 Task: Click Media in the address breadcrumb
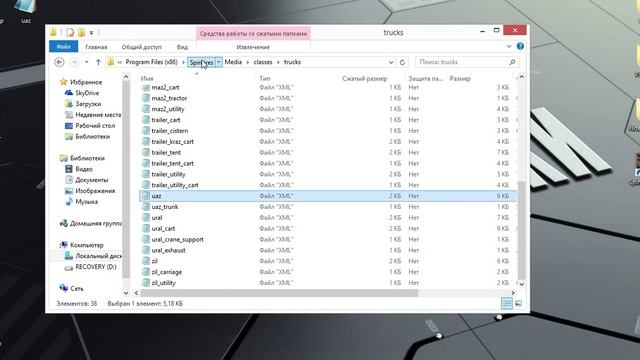click(233, 62)
